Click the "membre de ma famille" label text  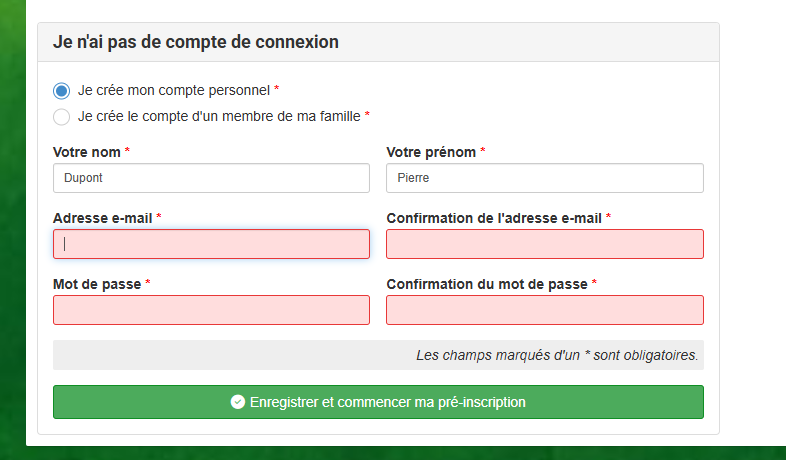291,116
